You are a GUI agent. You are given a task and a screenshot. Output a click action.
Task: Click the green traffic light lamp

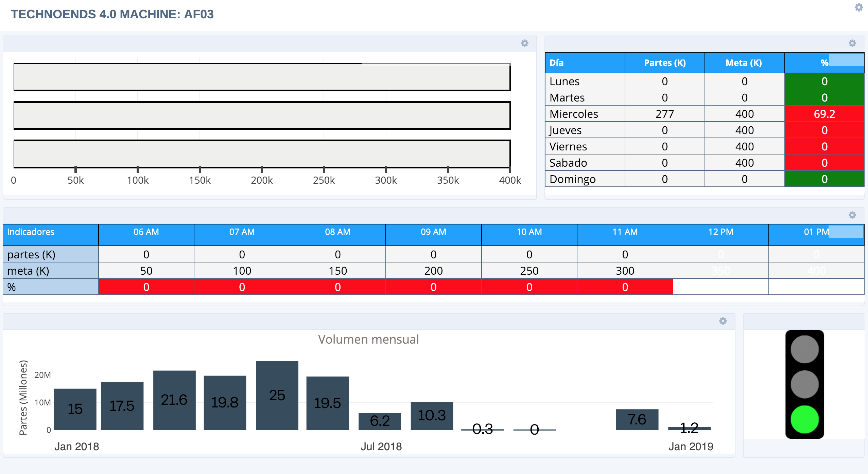coord(804,419)
